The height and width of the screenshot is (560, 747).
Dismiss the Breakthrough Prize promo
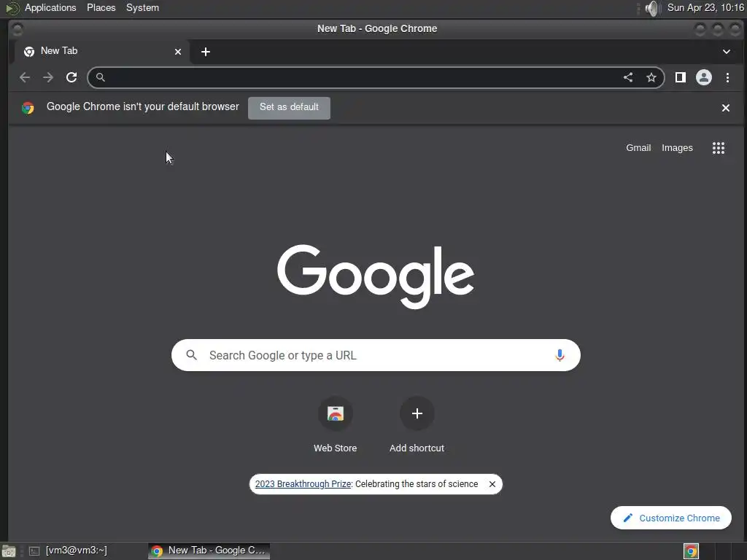pos(492,484)
